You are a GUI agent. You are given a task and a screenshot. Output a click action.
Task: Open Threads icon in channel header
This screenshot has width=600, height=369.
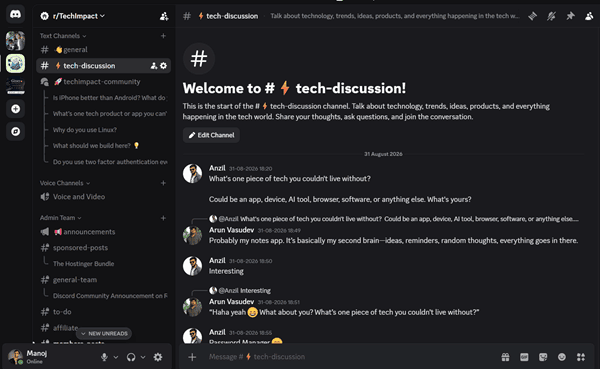[x=532, y=16]
